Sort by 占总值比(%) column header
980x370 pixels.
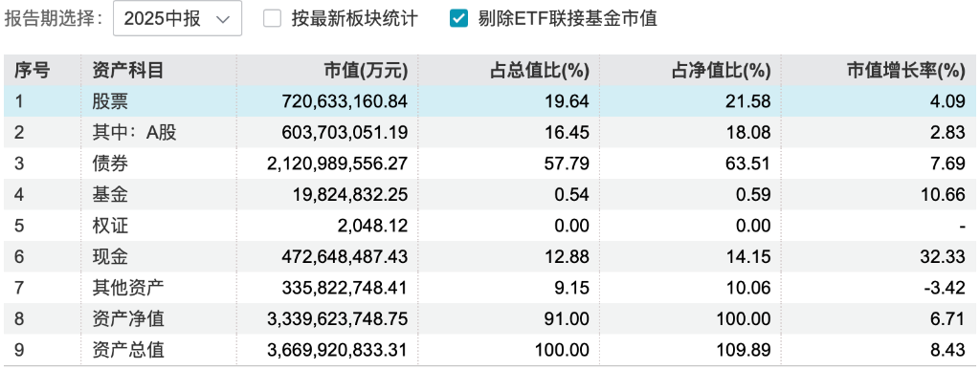pos(539,71)
